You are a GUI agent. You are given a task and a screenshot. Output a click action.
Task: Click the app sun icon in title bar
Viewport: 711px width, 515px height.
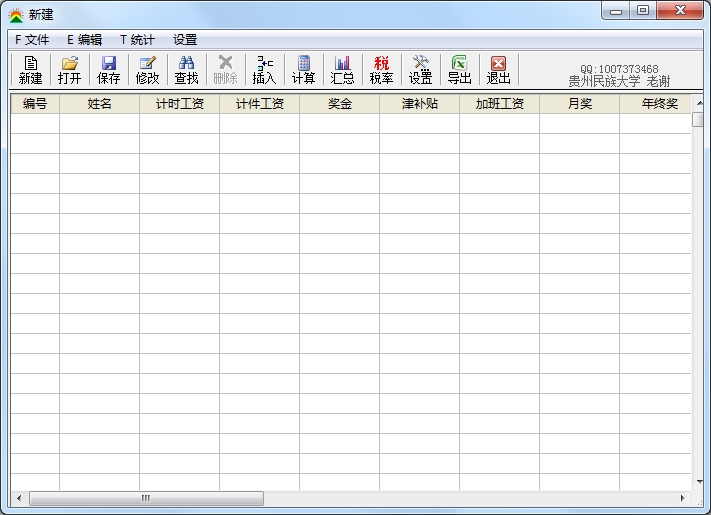point(16,15)
